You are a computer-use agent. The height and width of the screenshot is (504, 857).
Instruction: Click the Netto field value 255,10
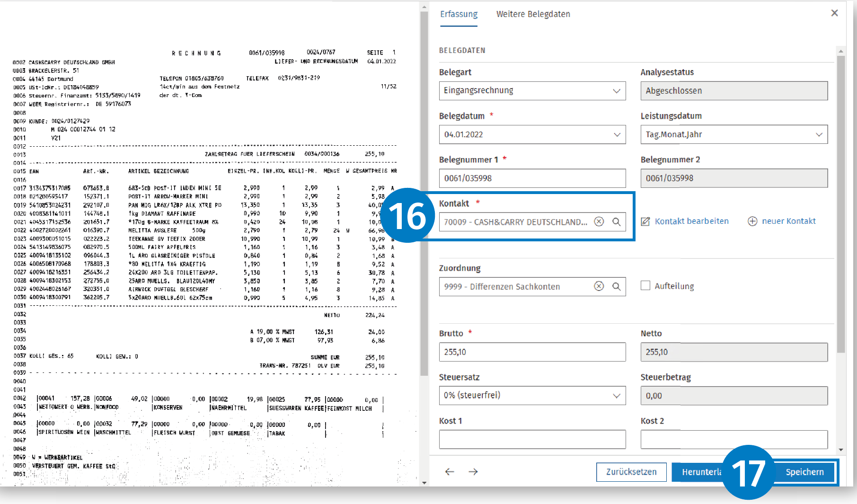734,352
